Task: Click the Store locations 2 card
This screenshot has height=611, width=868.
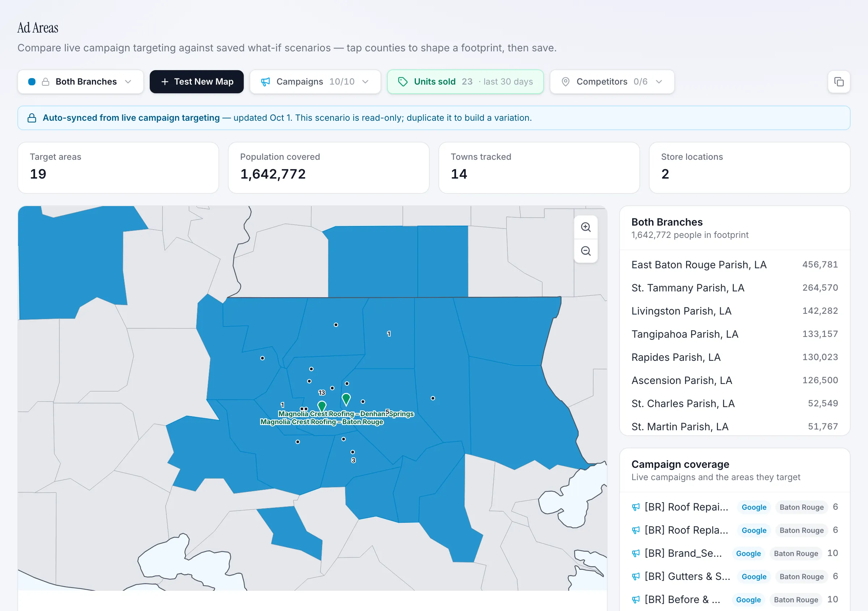Action: click(749, 167)
